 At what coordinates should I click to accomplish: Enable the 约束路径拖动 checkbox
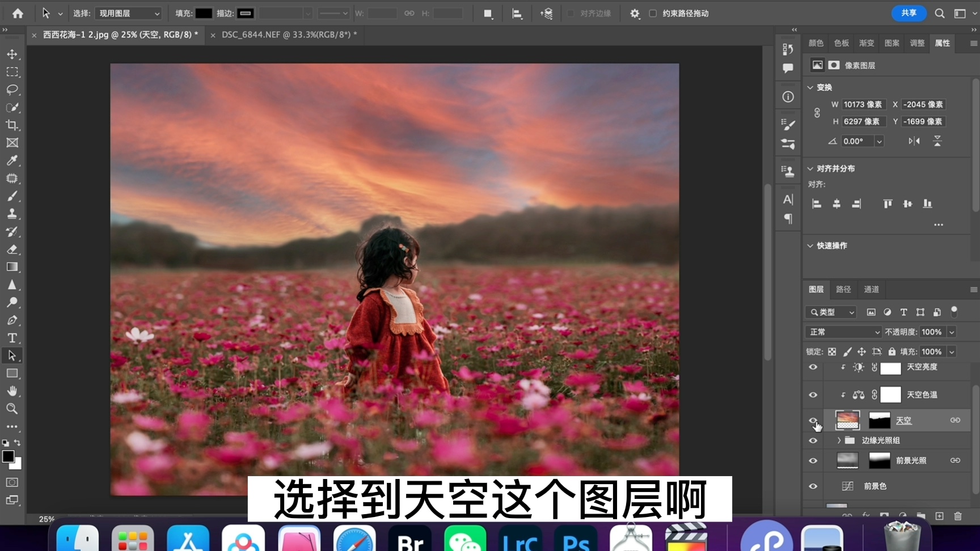click(652, 13)
